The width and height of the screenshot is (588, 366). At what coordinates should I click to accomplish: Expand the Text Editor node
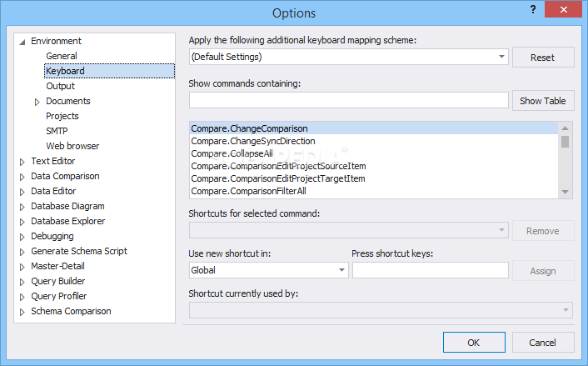pos(22,162)
